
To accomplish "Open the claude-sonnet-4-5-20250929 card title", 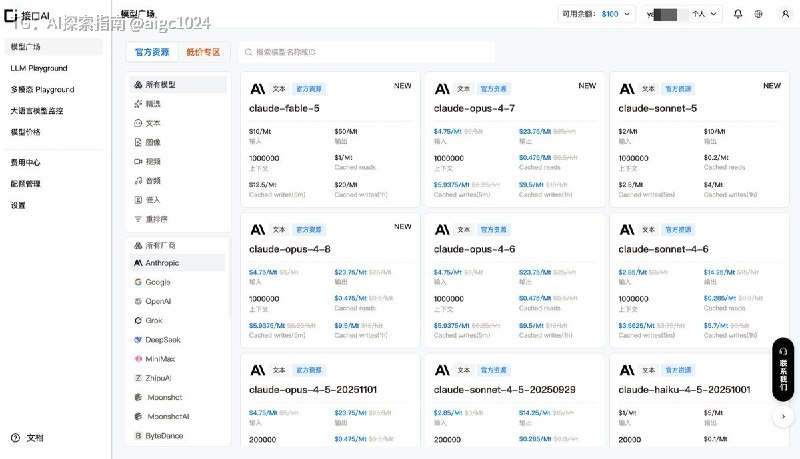I will 505,390.
